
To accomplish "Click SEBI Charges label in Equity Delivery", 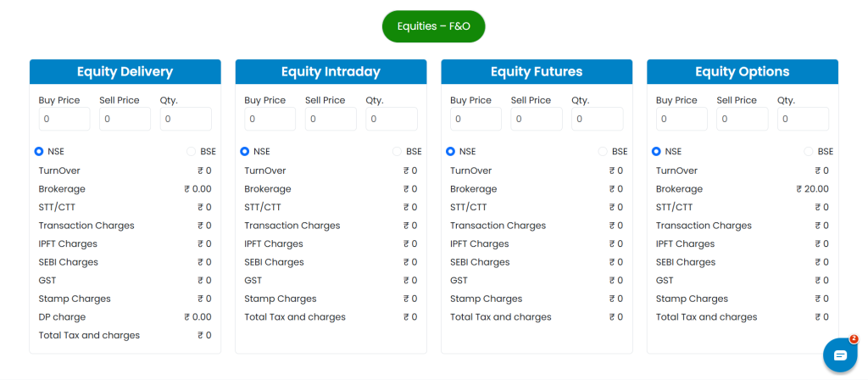I will [x=69, y=262].
